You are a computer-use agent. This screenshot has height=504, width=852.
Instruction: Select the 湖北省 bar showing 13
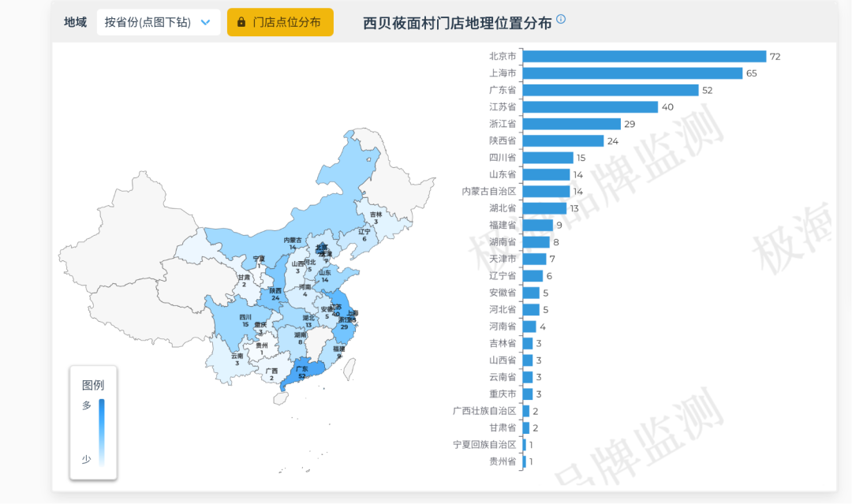pyautogui.click(x=544, y=208)
